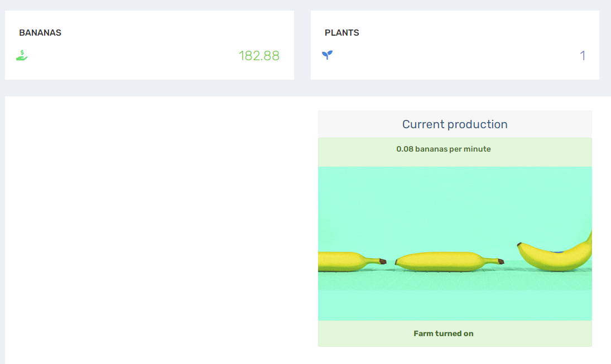Screen dimensions: 611x364
Task: Click the Farm turned on status bar
Action: [455, 334]
